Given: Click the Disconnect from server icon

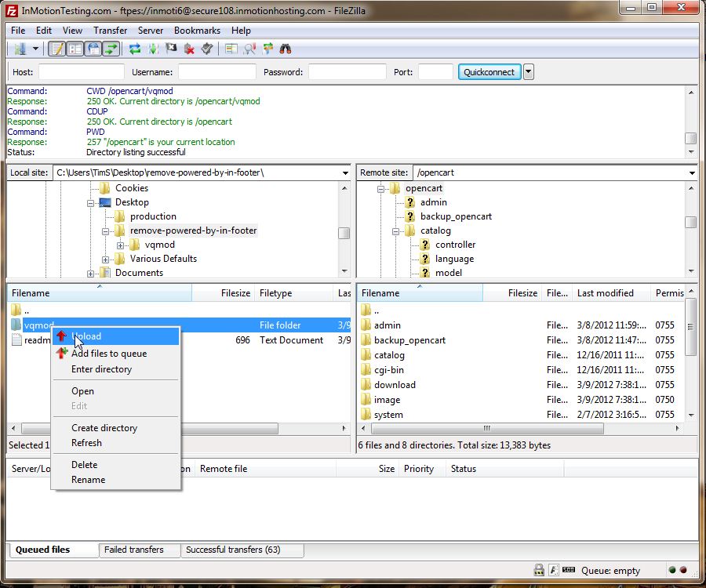Looking at the screenshot, I should coord(189,49).
